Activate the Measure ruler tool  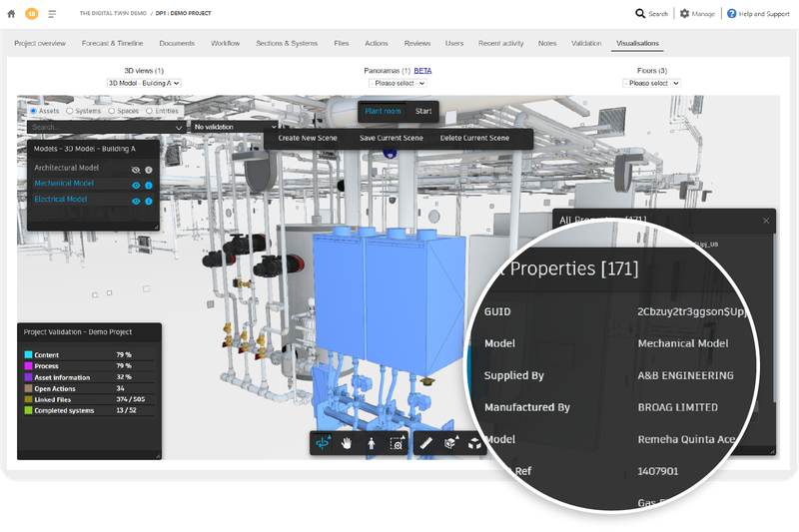tap(426, 443)
